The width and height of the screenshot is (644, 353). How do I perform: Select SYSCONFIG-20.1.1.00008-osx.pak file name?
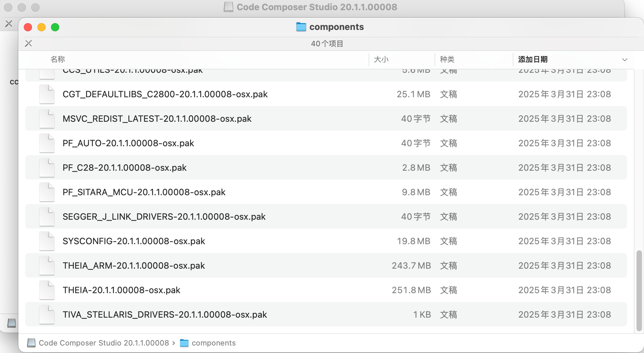(x=134, y=241)
